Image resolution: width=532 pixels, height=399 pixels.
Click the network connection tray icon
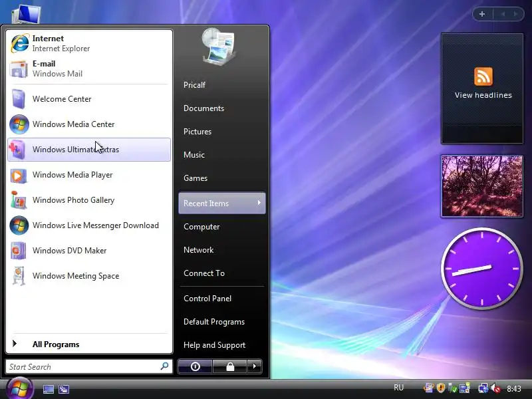[x=483, y=388]
